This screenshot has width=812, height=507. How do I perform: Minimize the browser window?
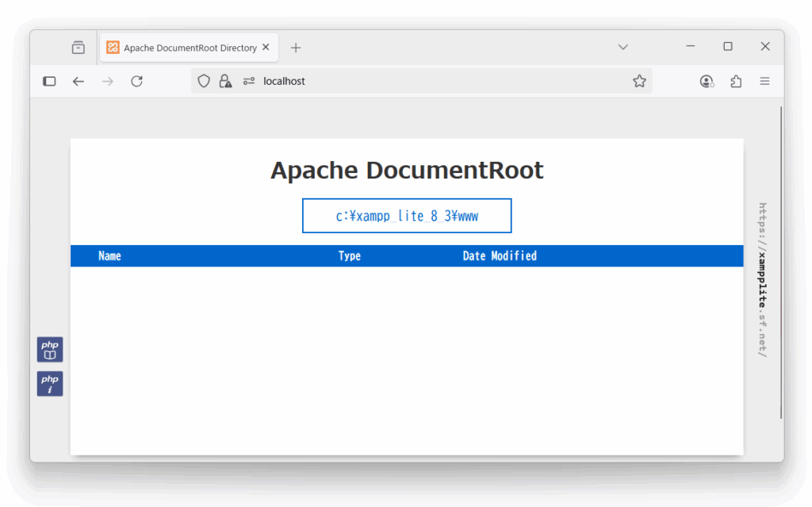click(x=691, y=46)
